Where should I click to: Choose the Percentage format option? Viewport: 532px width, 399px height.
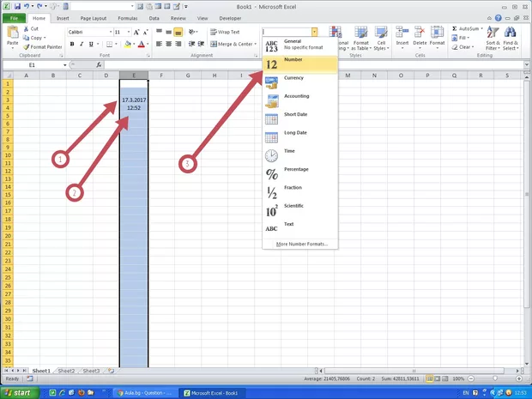300,175
